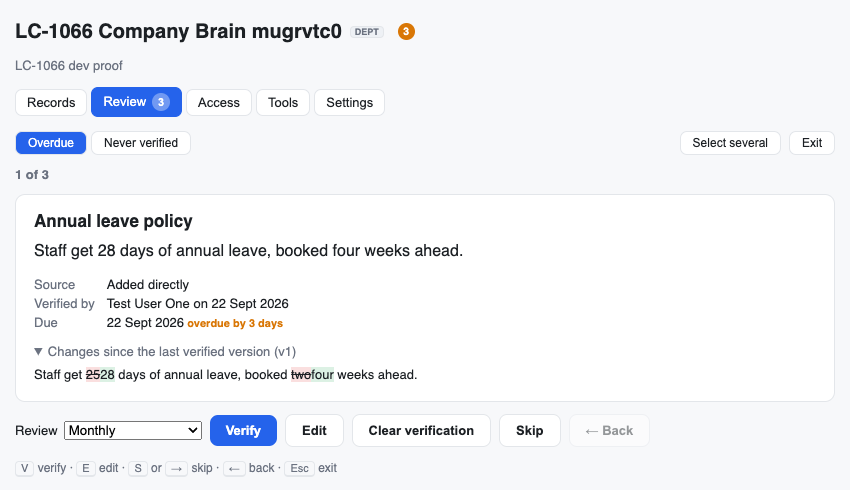Click the Select several button

[730, 143]
